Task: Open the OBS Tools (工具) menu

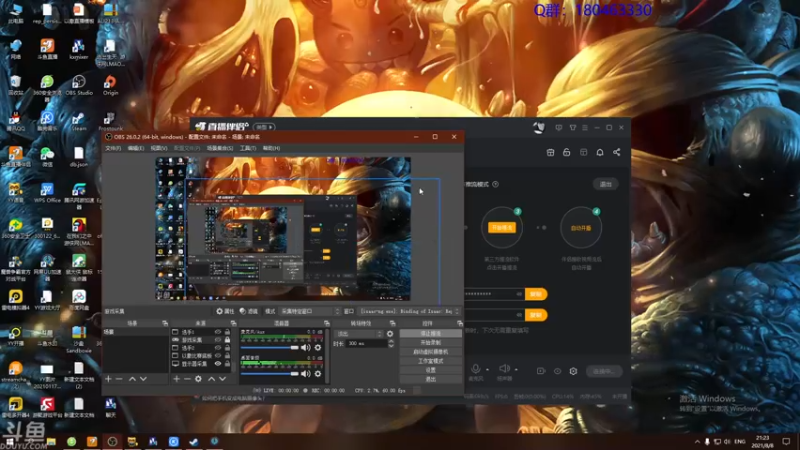Action: (248, 148)
